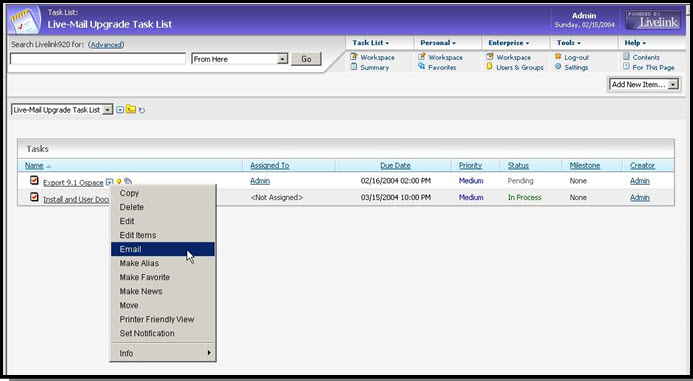Click the Summary page icon
Screen dimensions: 693x381
point(354,67)
